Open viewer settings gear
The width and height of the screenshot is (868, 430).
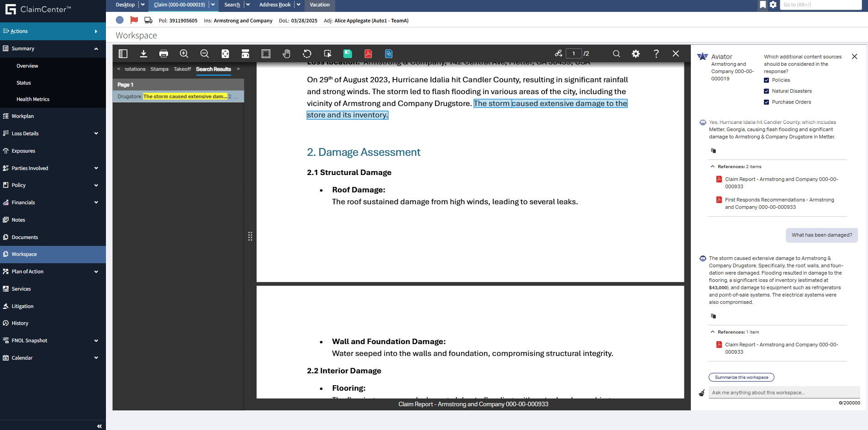(636, 53)
